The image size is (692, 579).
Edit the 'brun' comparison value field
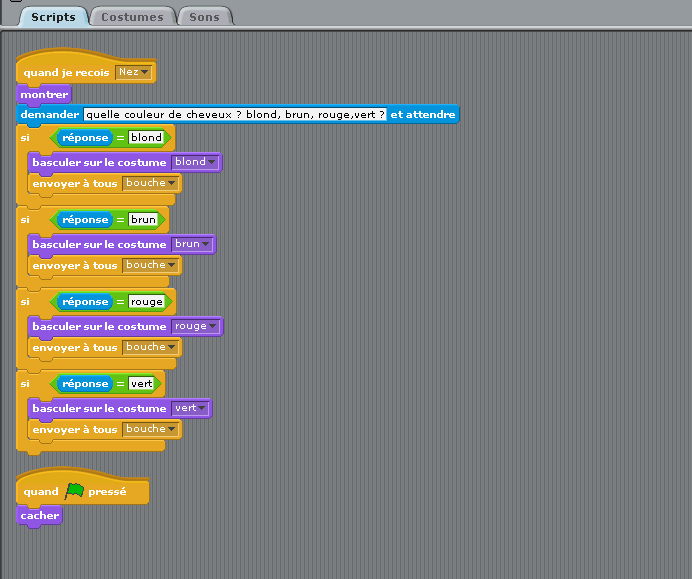[x=143, y=220]
